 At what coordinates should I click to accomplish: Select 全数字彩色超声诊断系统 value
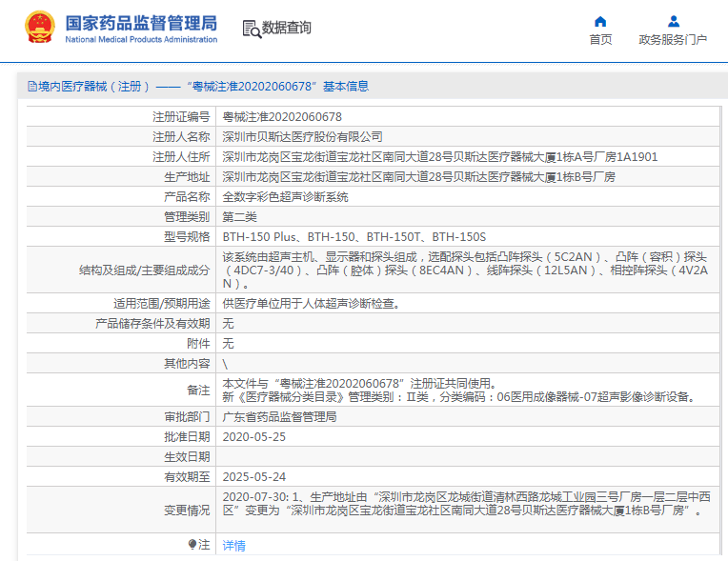click(286, 197)
